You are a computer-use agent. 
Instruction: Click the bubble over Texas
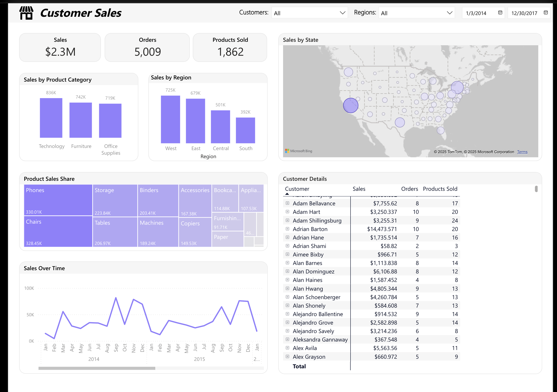pyautogui.click(x=399, y=122)
